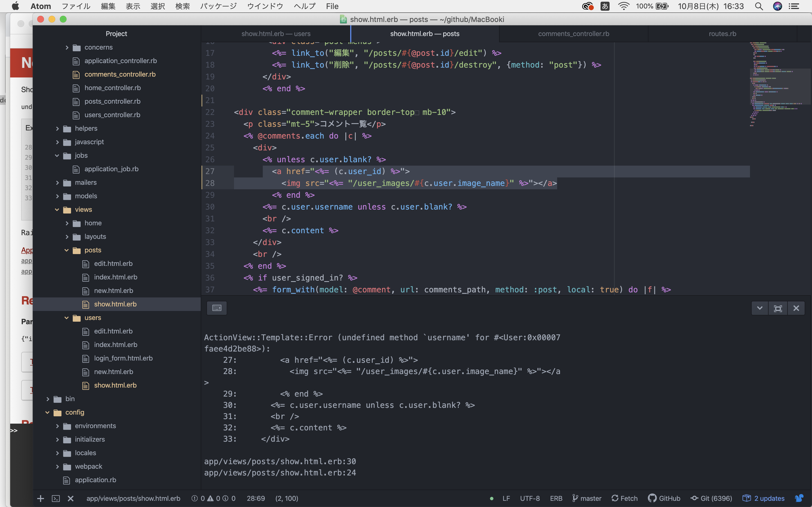
Task: Click the X icon beside terminal icon
Action: click(x=70, y=498)
